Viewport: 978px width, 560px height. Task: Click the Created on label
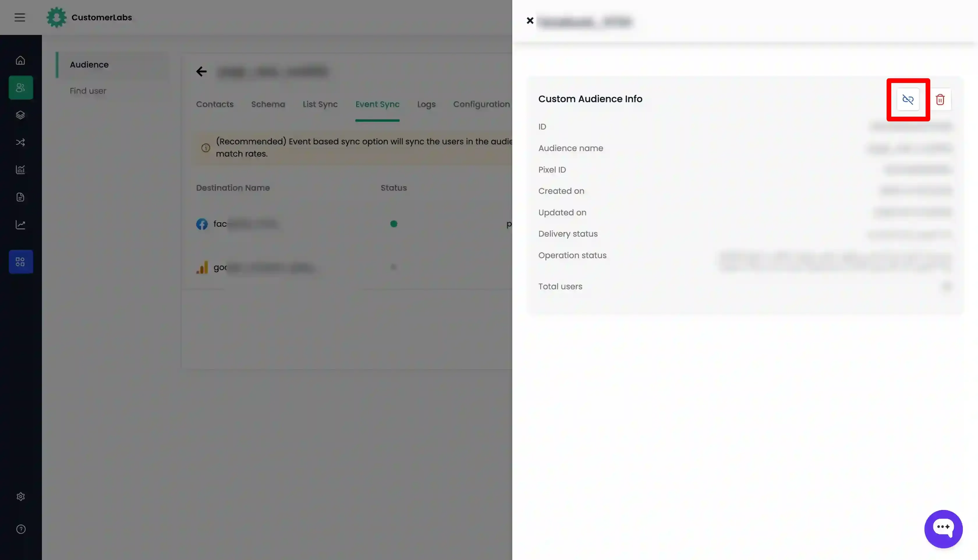pos(561,191)
